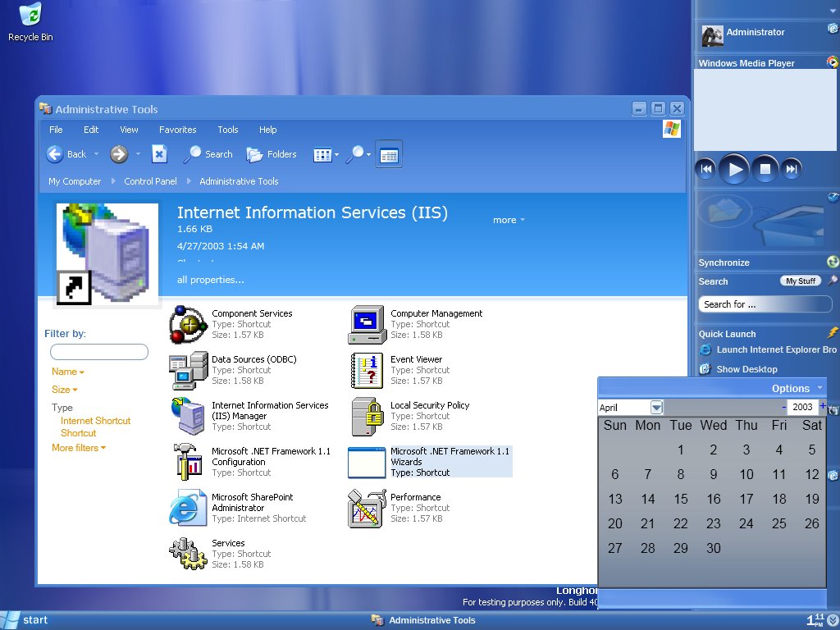
Task: Select the Services gears icon
Action: click(x=188, y=554)
